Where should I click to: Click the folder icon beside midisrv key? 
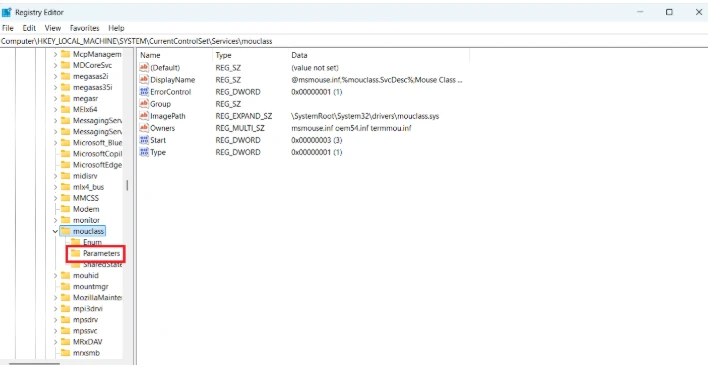click(x=66, y=176)
